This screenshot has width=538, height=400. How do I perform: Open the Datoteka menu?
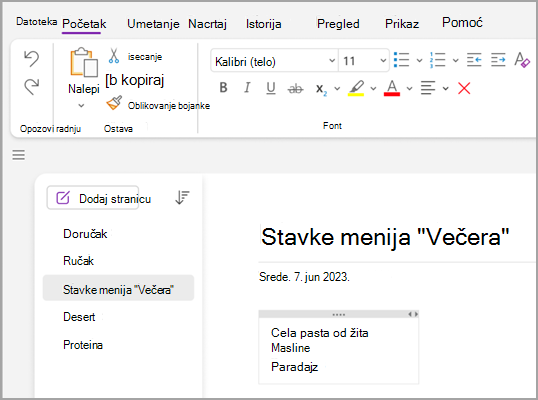click(36, 22)
